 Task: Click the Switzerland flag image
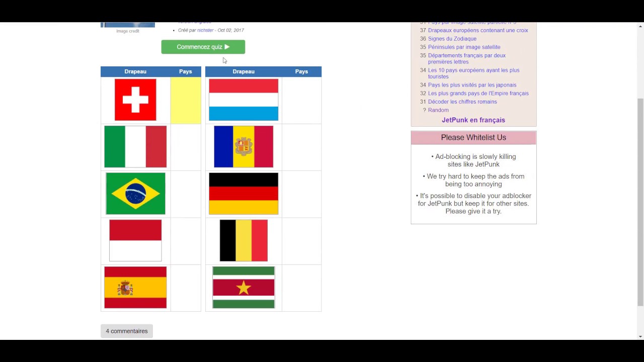(135, 100)
